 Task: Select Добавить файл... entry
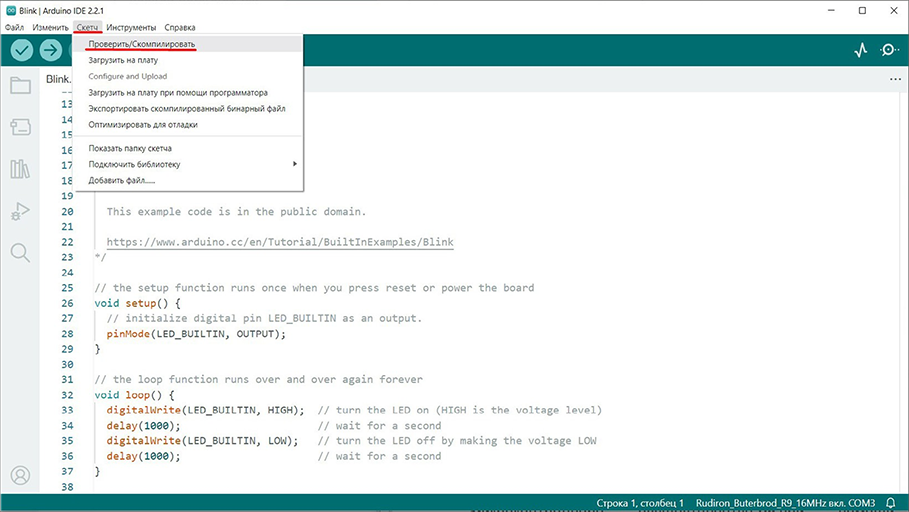188,180
